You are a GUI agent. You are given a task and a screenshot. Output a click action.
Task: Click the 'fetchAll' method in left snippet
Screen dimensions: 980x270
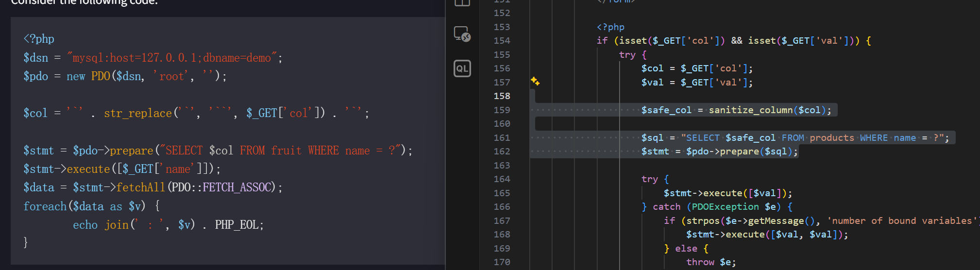click(x=140, y=187)
